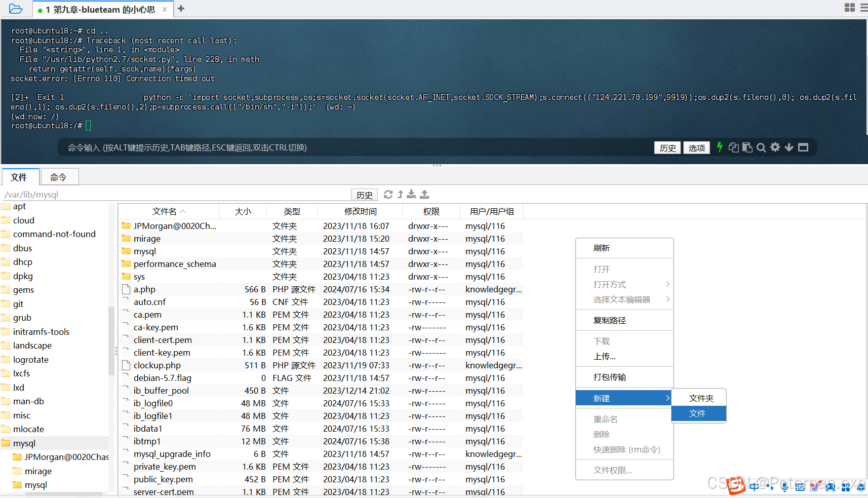Select 文件夹 in the 新建 submenu
The width and height of the screenshot is (868, 498).
699,399
